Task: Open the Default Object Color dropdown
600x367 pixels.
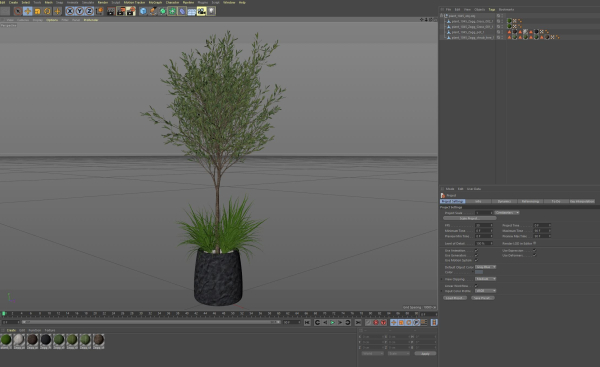Action: click(x=486, y=267)
